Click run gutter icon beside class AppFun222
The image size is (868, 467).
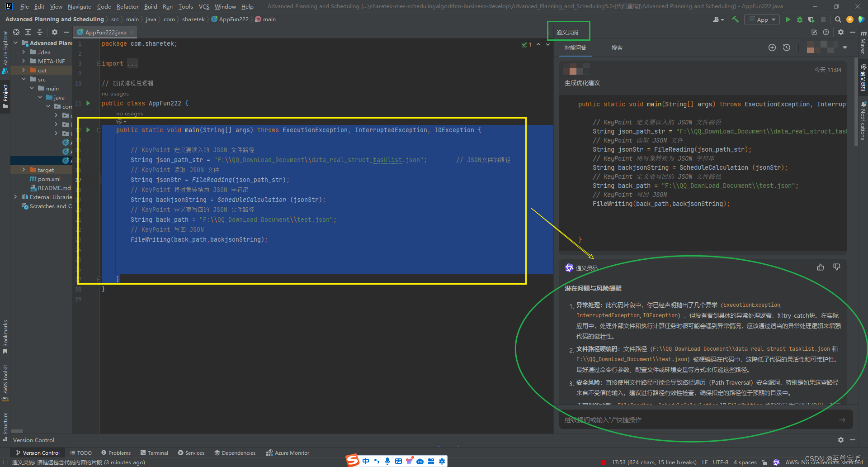pos(88,103)
